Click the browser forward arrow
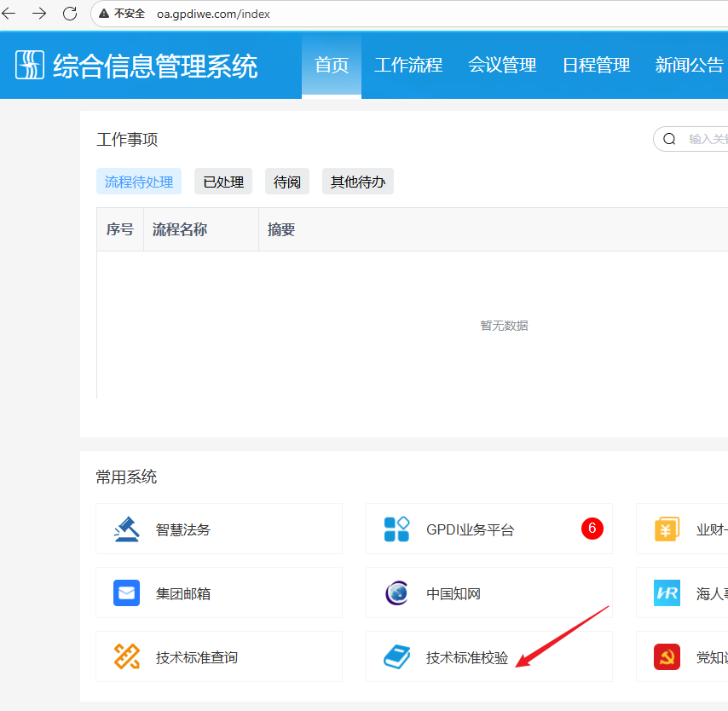 click(x=39, y=14)
